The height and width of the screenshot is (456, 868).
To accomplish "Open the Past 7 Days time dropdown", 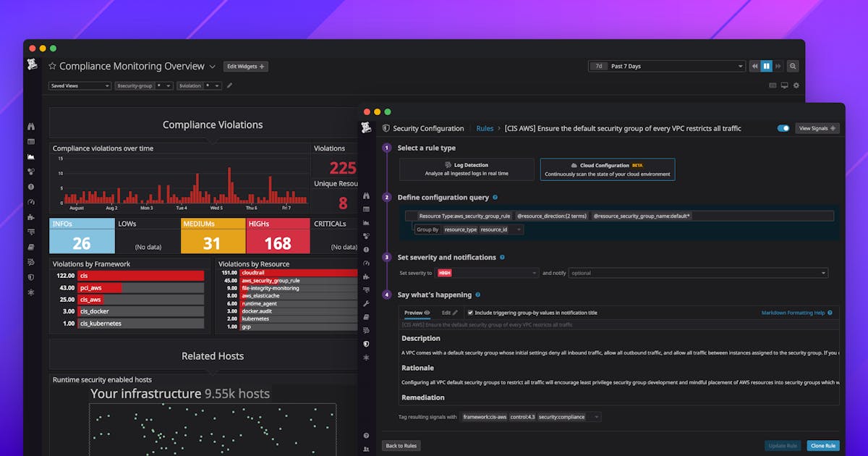I will pos(666,66).
